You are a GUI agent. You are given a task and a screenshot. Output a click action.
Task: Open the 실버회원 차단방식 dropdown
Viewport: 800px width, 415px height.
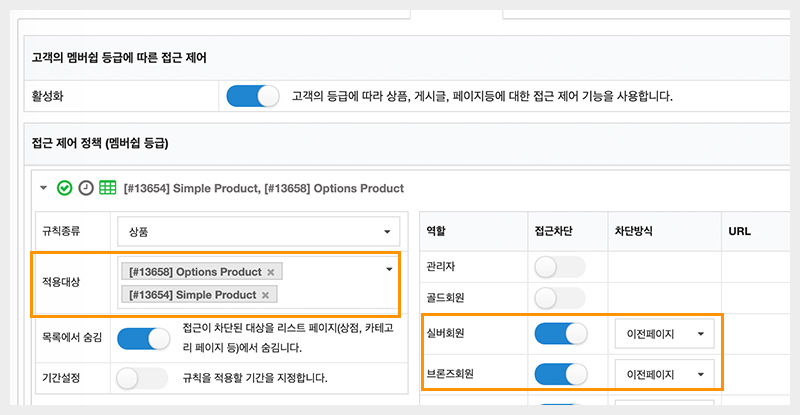coord(664,334)
